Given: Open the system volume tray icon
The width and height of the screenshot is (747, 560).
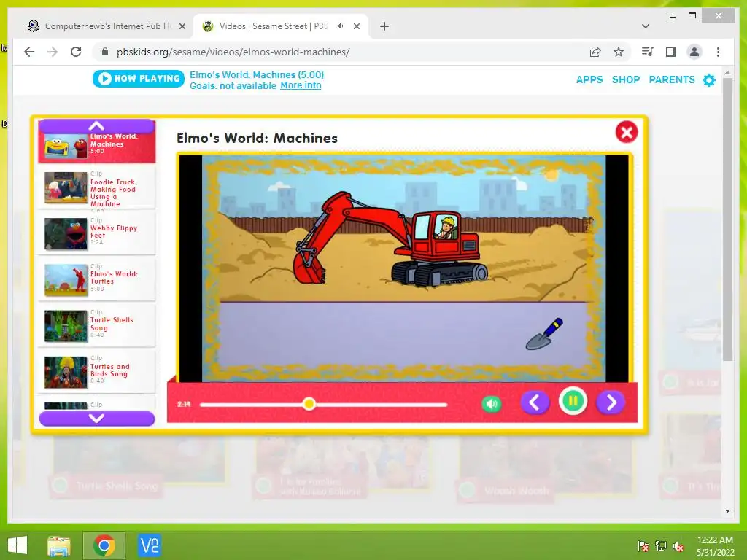Looking at the screenshot, I should click(x=678, y=546).
